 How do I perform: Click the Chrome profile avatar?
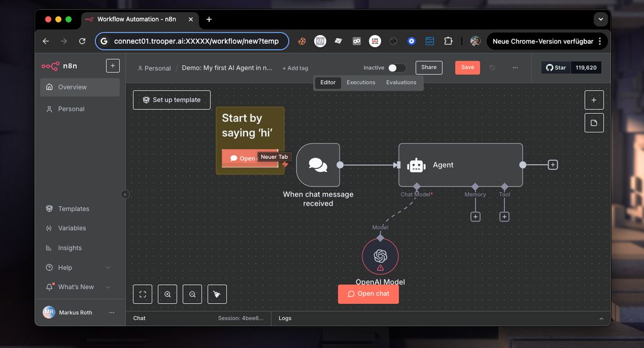coord(475,41)
